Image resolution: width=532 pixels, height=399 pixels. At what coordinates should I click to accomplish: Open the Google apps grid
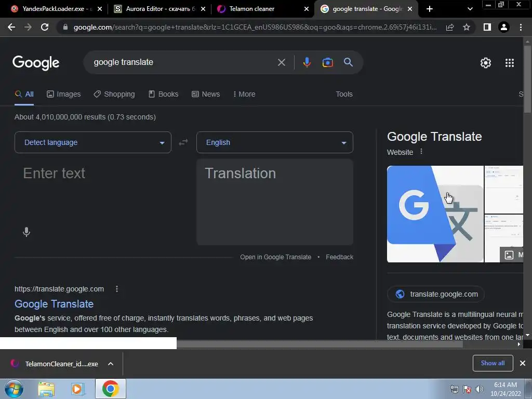[x=510, y=63]
